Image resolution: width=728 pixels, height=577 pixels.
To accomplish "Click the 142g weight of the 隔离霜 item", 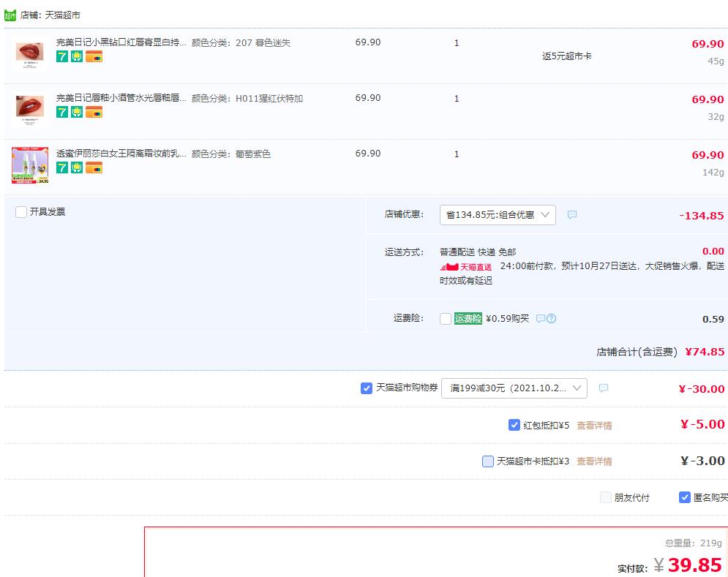I will pos(713,172).
